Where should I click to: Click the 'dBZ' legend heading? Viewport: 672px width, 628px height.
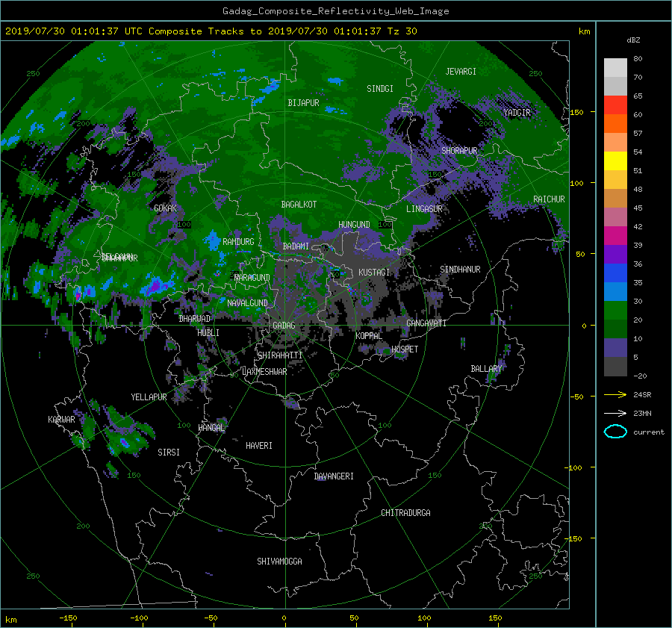click(x=633, y=40)
